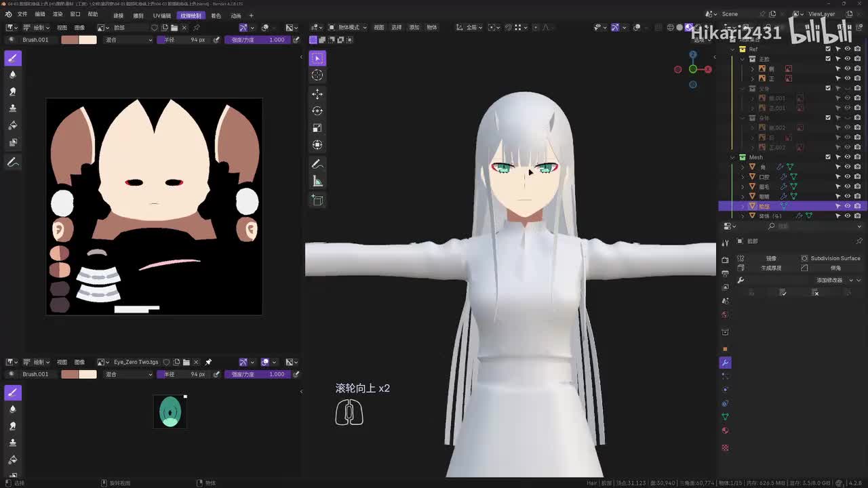The height and width of the screenshot is (488, 868).
Task: Open the Texture properties tab checker icon
Action: click(725, 448)
